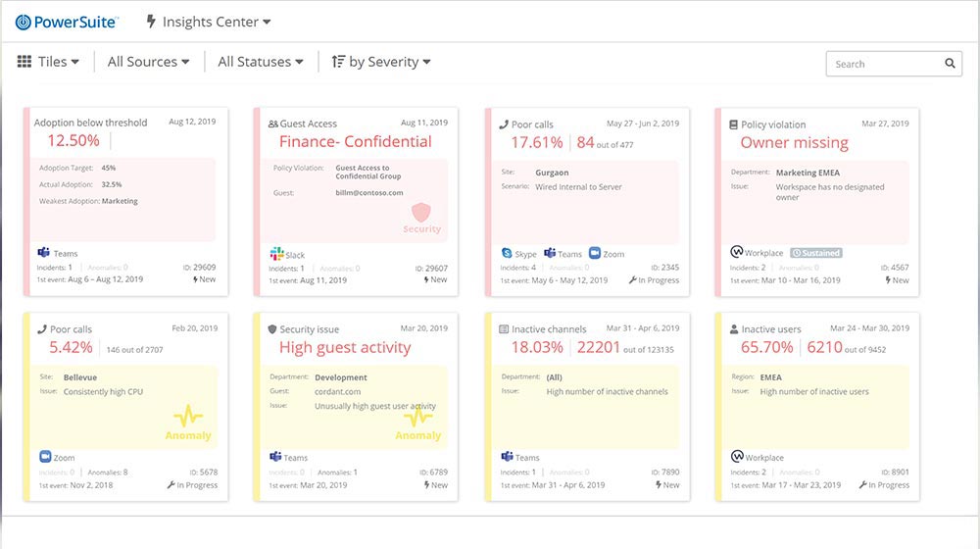Click the search magnifier icon
The height and width of the screenshot is (549, 980).
point(950,64)
